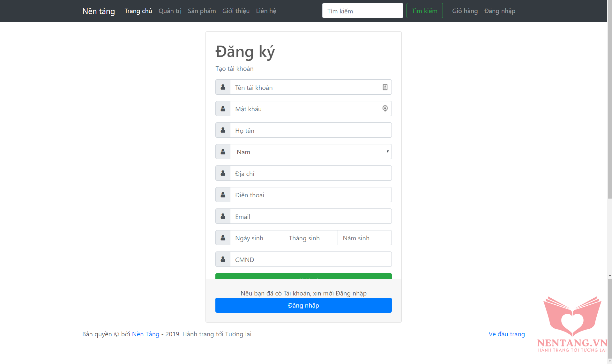
Task: Click the Nền Tảng footer link
Action: coord(146,334)
